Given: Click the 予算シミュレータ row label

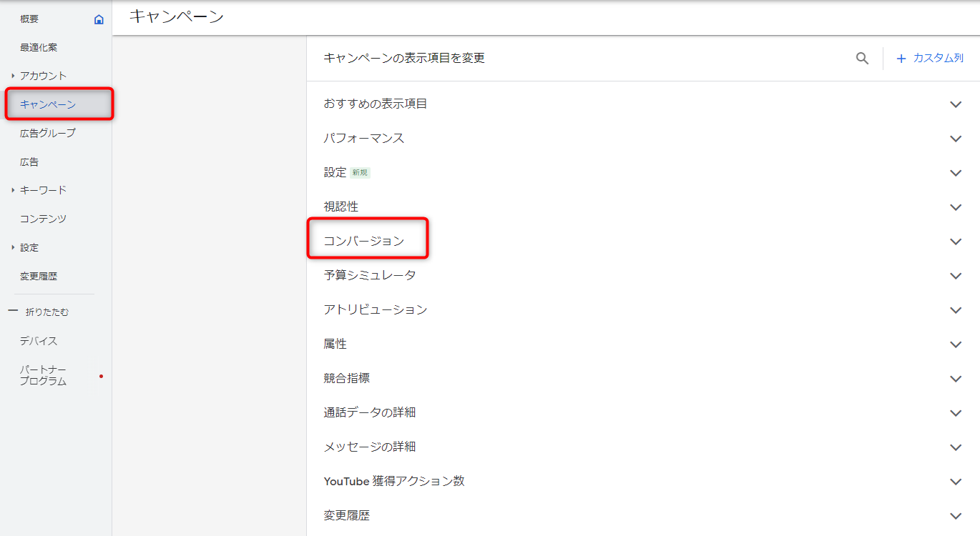Looking at the screenshot, I should (x=370, y=276).
